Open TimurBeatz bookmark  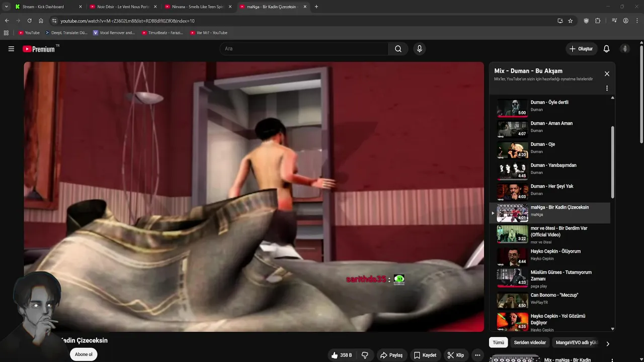(x=162, y=33)
